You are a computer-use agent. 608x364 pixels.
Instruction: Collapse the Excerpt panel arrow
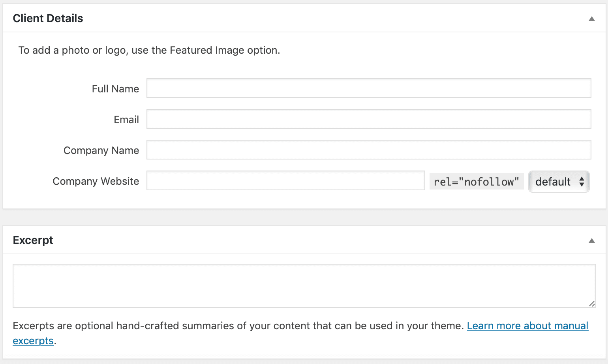591,240
